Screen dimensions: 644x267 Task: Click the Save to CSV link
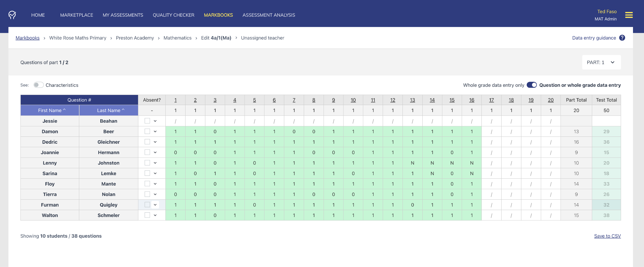pos(607,236)
